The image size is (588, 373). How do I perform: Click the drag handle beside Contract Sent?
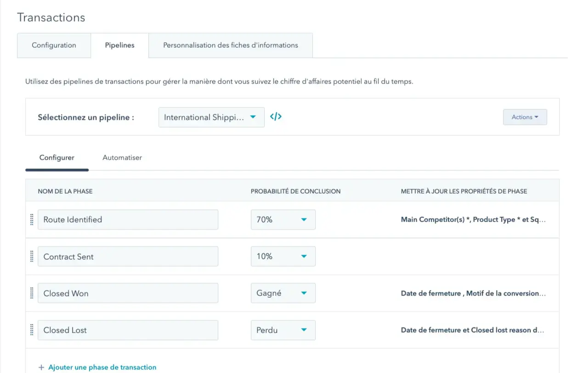coord(32,256)
